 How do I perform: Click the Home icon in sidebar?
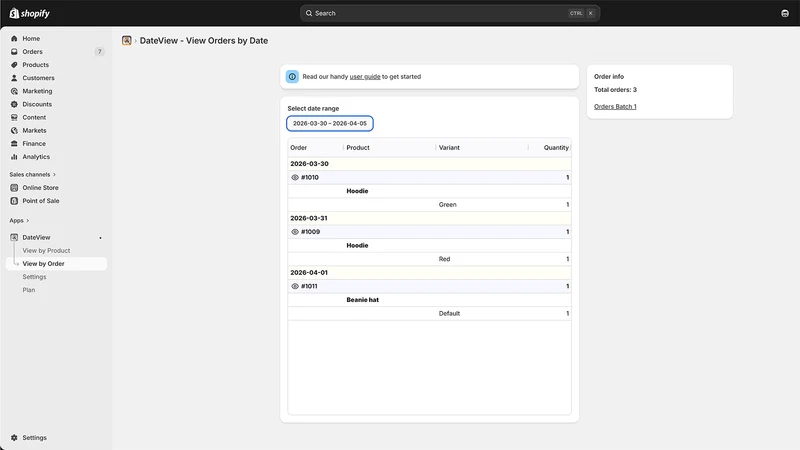click(14, 38)
